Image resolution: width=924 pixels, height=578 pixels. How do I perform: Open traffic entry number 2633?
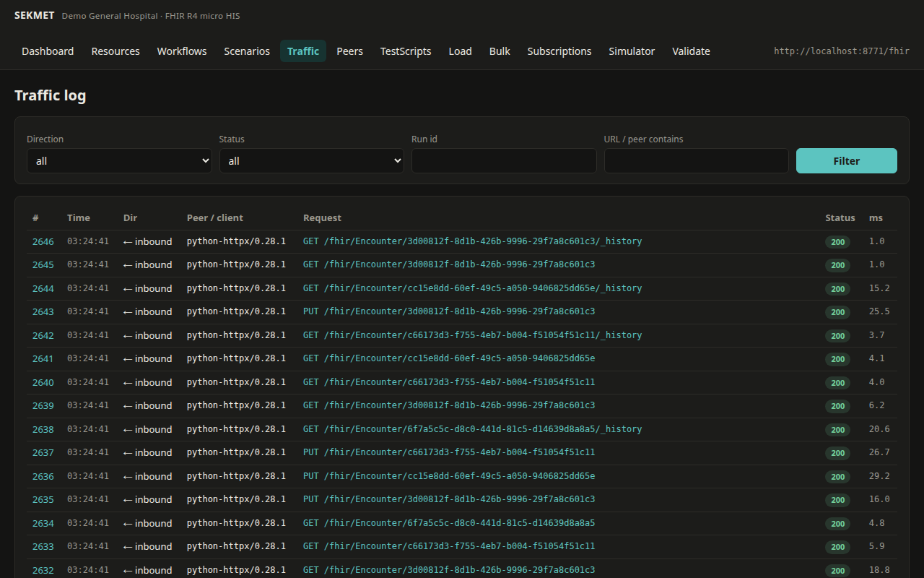click(43, 546)
